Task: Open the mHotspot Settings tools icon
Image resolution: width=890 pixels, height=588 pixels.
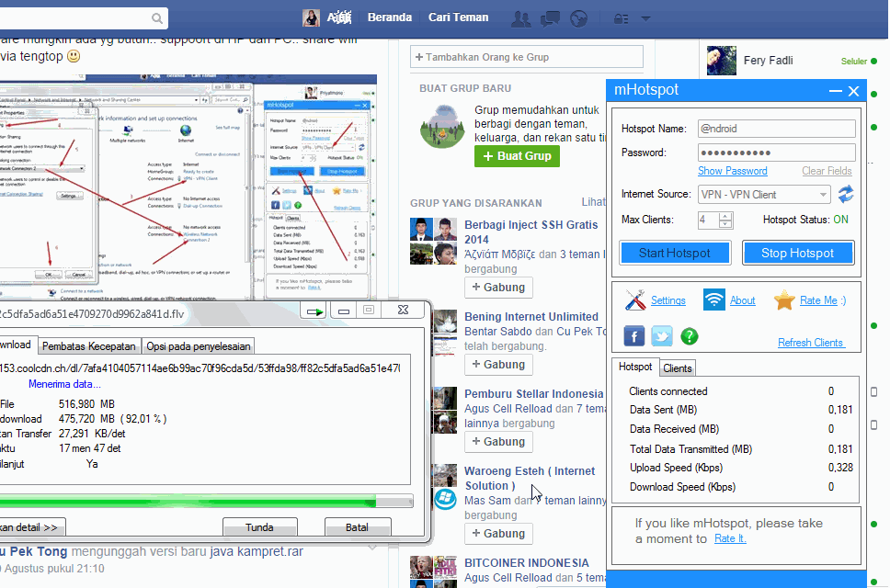Action: (635, 300)
